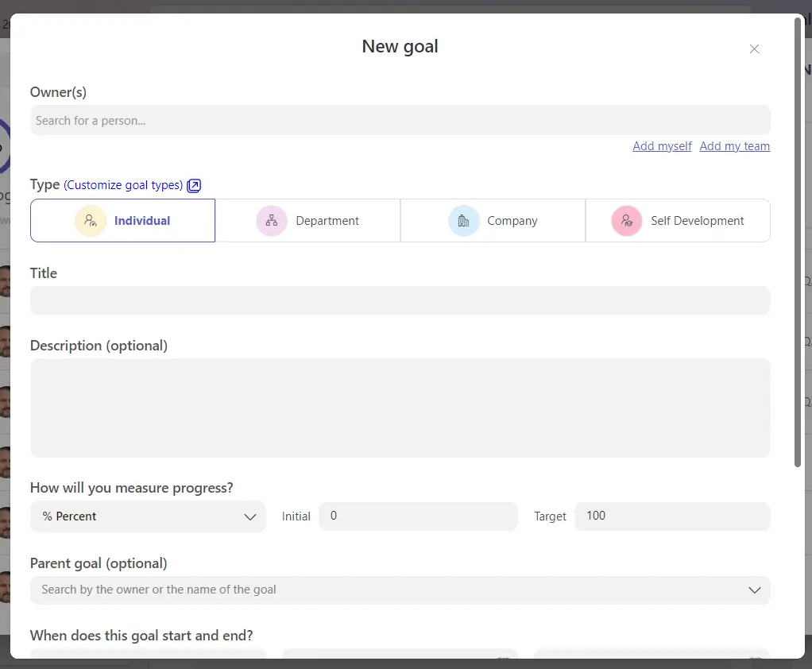Screen dimensions: 812x669
Task: Select the Company goal type
Action: (x=493, y=221)
